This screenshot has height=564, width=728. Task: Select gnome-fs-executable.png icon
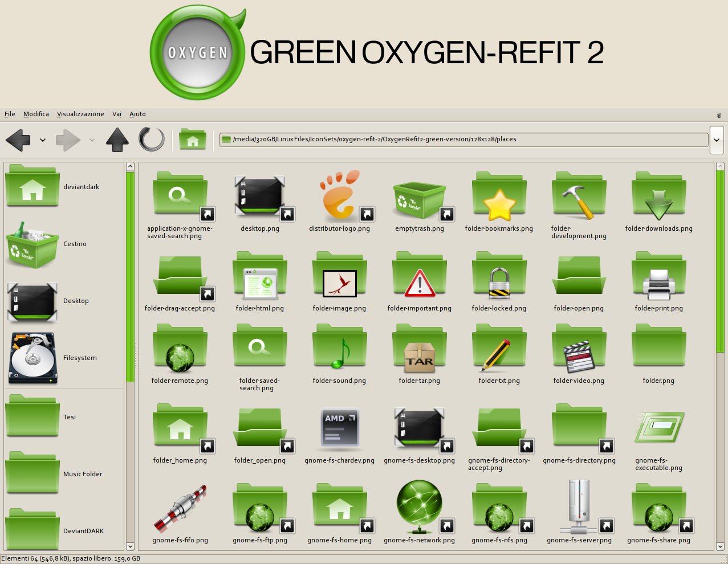[659, 428]
